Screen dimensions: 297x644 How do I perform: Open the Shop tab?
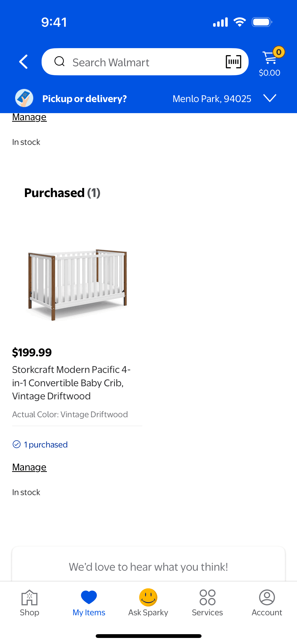pos(29,603)
